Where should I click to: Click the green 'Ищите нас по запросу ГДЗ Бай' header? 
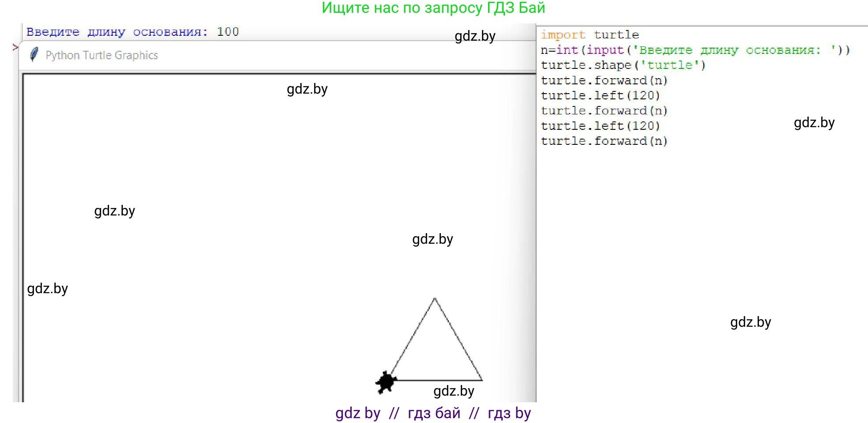[x=433, y=8]
